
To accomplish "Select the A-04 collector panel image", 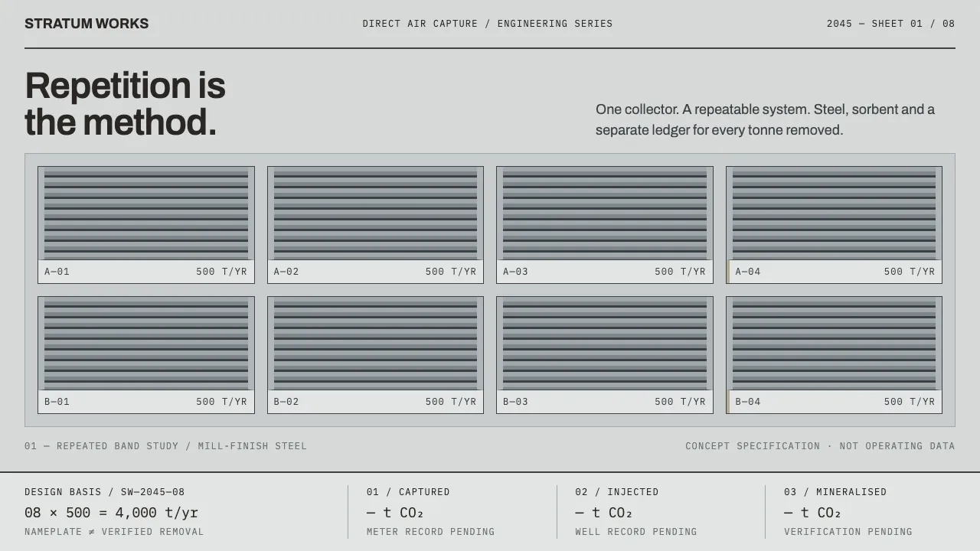I will click(834, 214).
